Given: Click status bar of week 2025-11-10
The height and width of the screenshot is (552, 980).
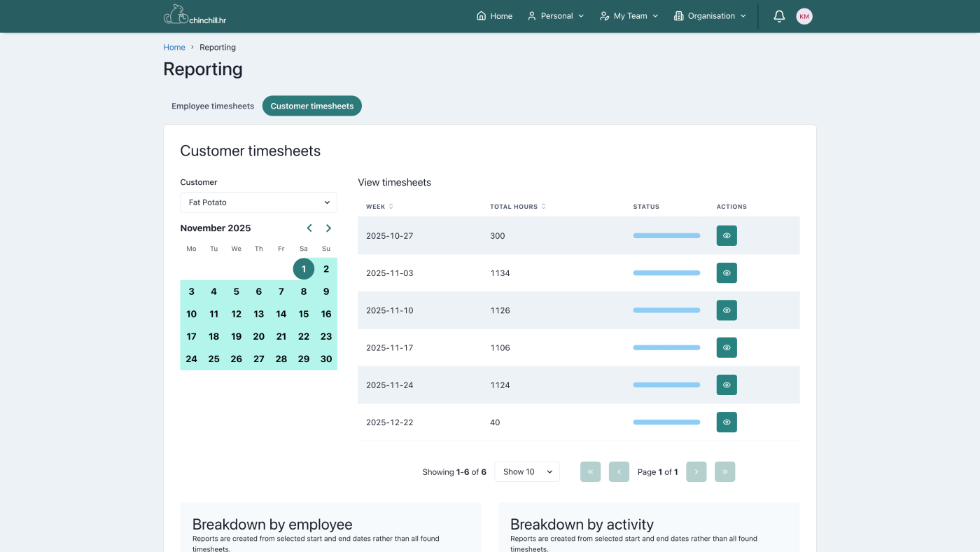Looking at the screenshot, I should (666, 310).
